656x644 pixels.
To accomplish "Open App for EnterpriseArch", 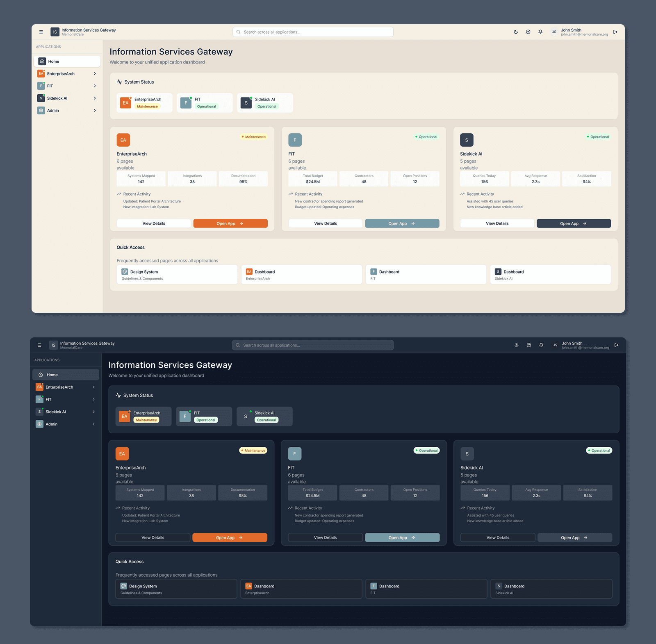I will (230, 223).
